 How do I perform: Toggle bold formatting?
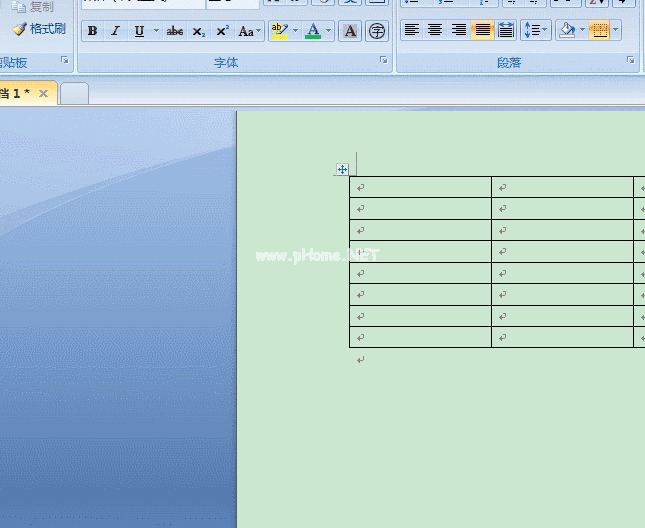[93, 31]
